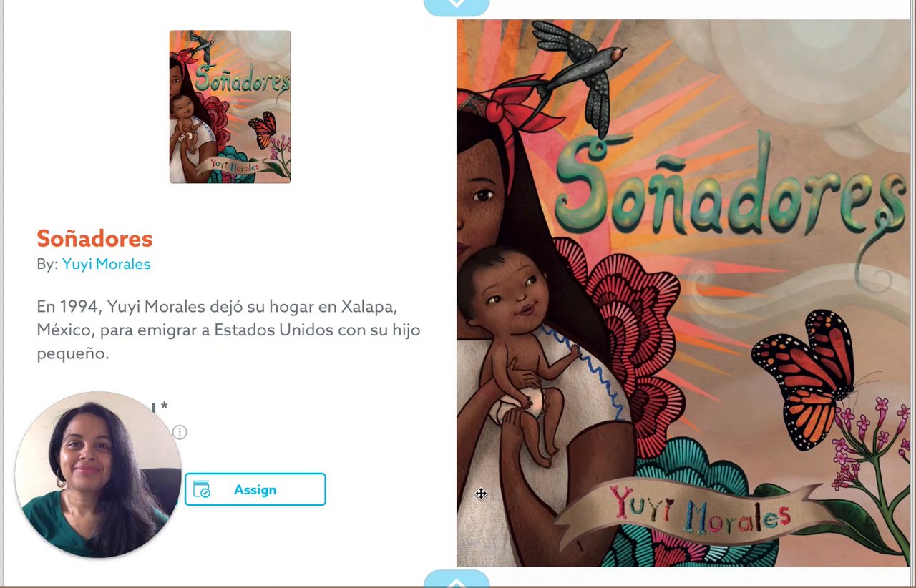Open the Yuyi Morales author link
The image size is (916, 588).
[106, 264]
